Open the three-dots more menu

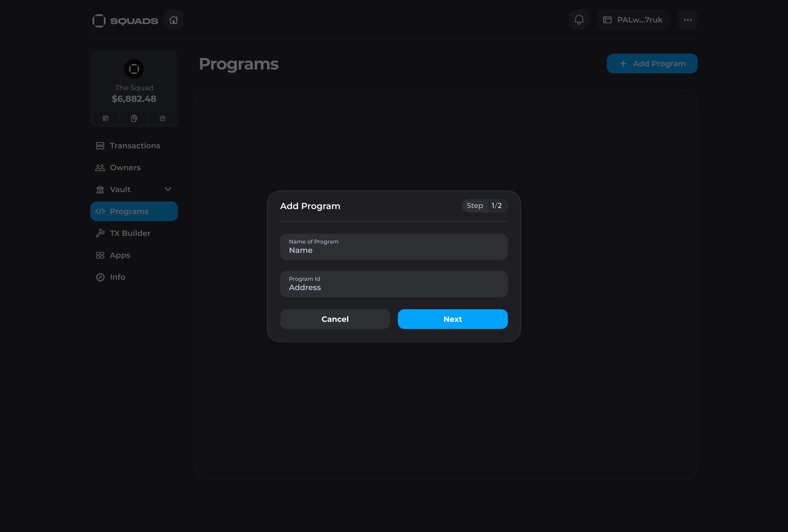click(687, 20)
